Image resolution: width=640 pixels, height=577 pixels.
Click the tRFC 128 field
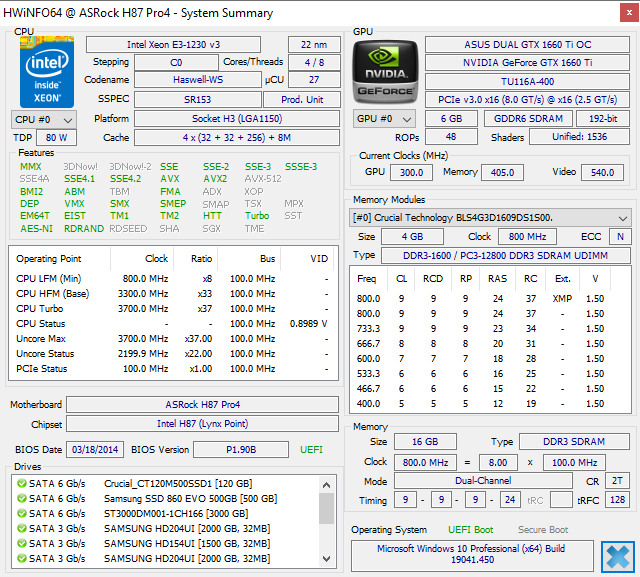click(x=617, y=500)
